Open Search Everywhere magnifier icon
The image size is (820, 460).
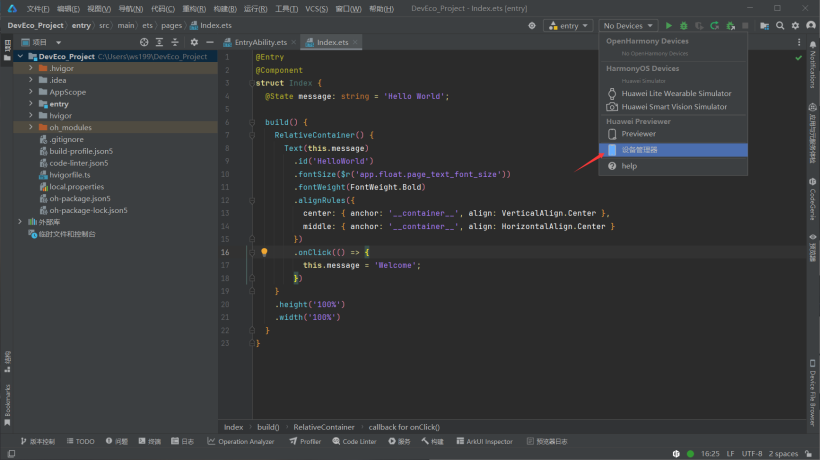click(x=780, y=26)
